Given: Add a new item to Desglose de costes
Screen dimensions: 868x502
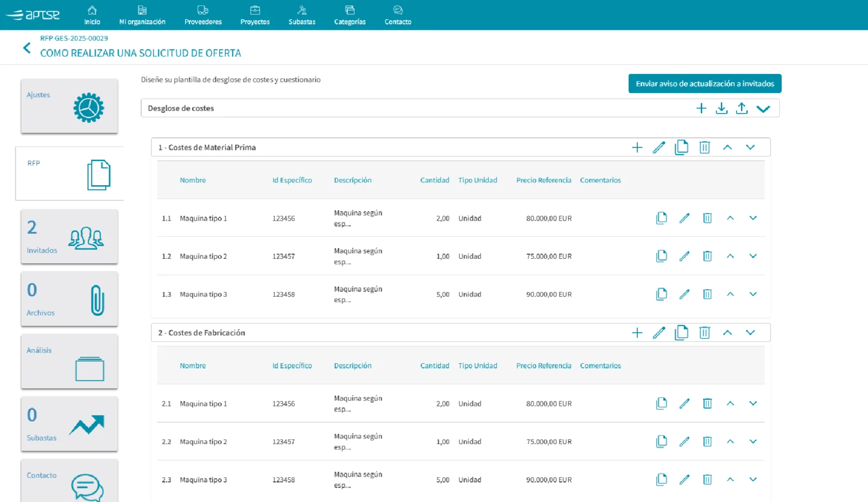Looking at the screenshot, I should pyautogui.click(x=701, y=108).
